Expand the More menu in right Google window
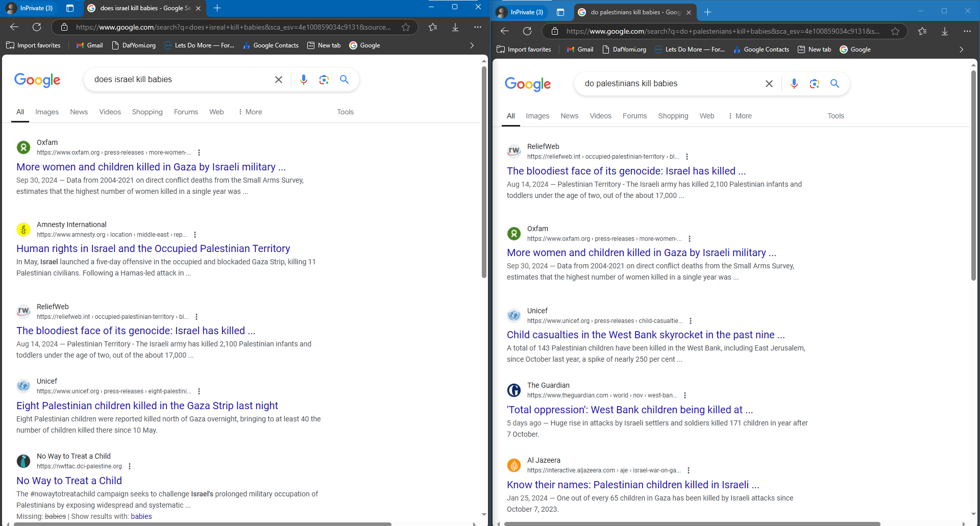Viewport: 980px width, 526px height. point(740,116)
